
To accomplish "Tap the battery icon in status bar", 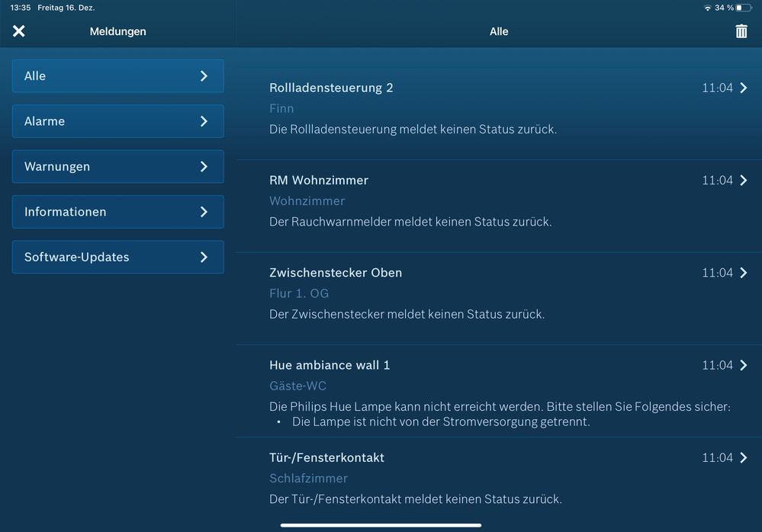I will [744, 8].
